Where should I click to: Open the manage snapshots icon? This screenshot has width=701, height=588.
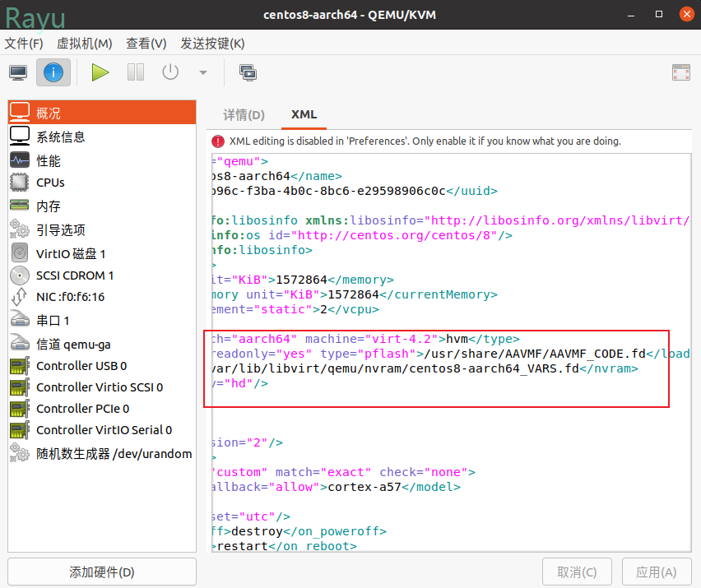coord(248,72)
